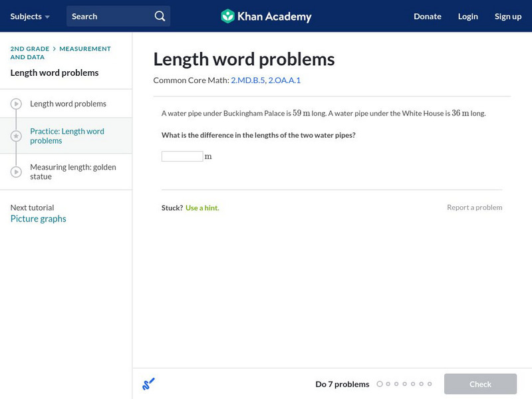The image size is (532, 399).
Task: Click the play icon beside Length word problems
Action: (16, 104)
